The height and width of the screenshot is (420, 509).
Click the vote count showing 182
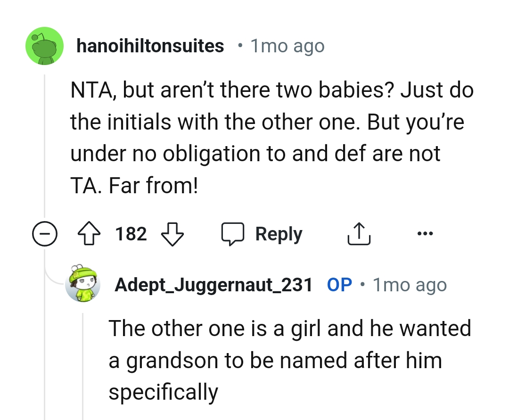click(x=130, y=233)
